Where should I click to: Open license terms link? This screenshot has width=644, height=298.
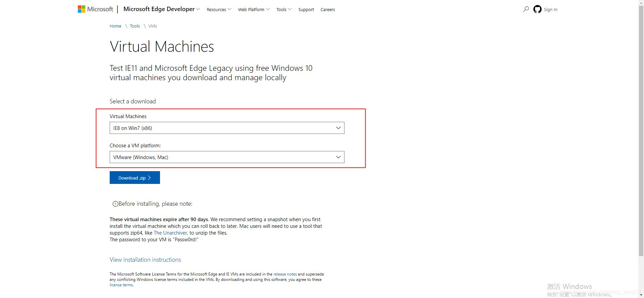click(121, 285)
